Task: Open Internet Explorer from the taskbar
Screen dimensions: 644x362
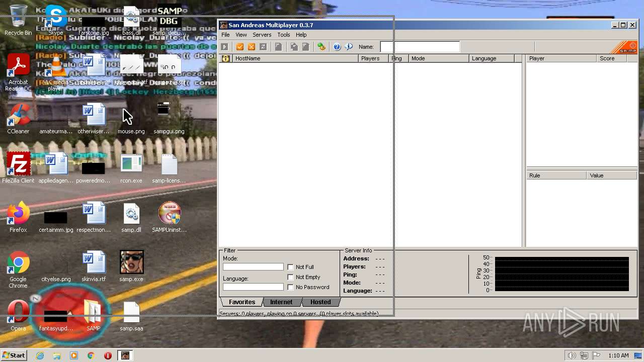Action: click(40, 355)
